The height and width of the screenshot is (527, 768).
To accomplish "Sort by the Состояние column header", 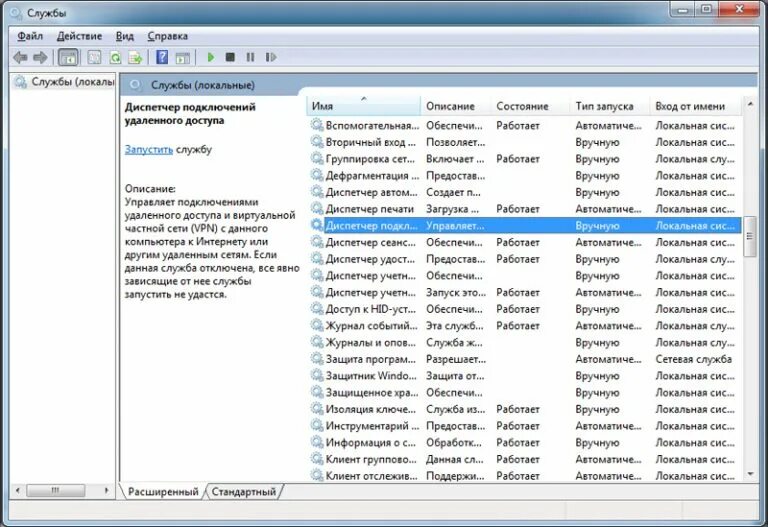I will 530,106.
